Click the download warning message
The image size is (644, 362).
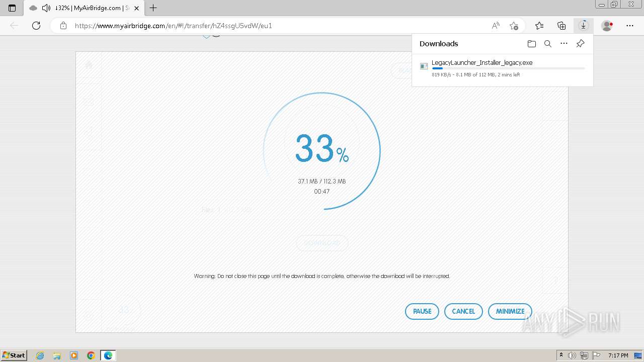(x=322, y=276)
